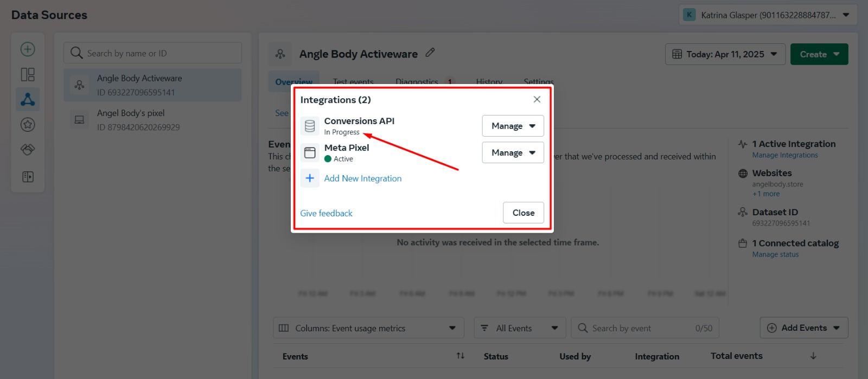Click the green plus connect data source icon
The width and height of the screenshot is (868, 379).
click(28, 49)
